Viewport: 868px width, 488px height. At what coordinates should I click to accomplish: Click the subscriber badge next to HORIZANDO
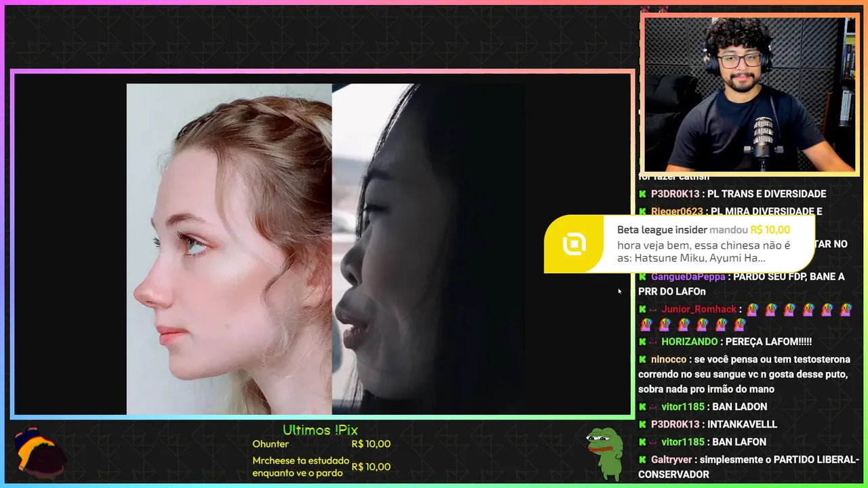pos(653,342)
